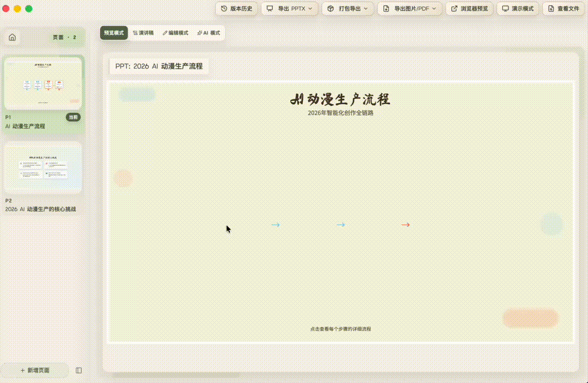Click subtitle 2026年智能化创作全链路
This screenshot has width=588, height=383.
(340, 113)
